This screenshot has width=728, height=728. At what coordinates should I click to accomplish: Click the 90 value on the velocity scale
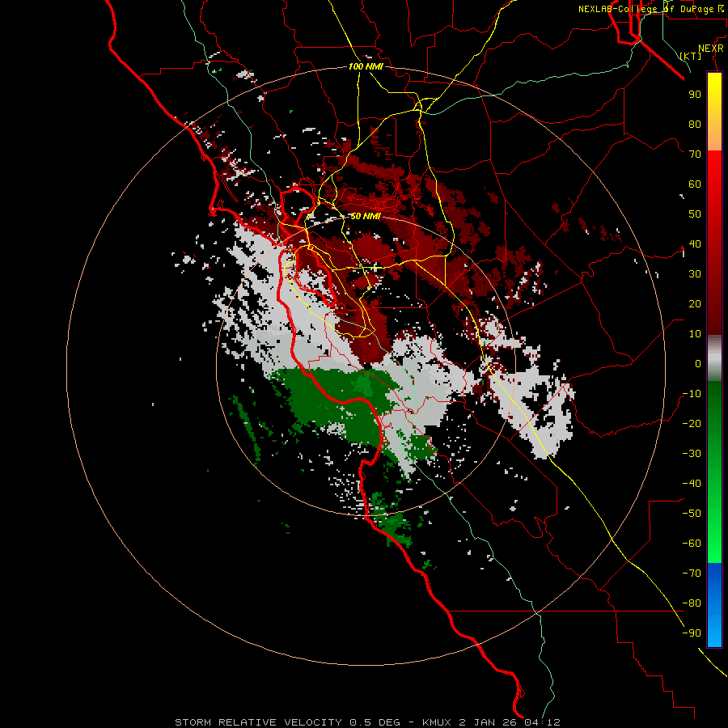pyautogui.click(x=695, y=95)
